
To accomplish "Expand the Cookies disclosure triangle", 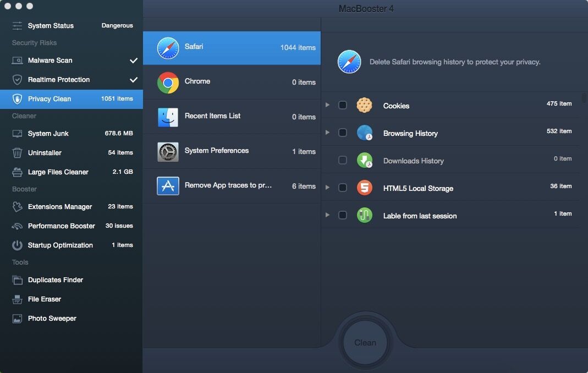I will click(x=327, y=105).
